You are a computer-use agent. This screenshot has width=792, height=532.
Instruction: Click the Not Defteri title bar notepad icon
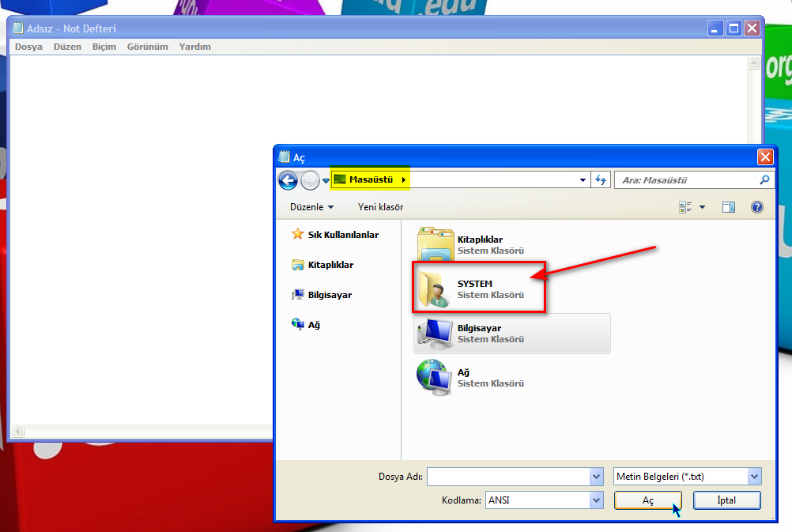[x=18, y=28]
